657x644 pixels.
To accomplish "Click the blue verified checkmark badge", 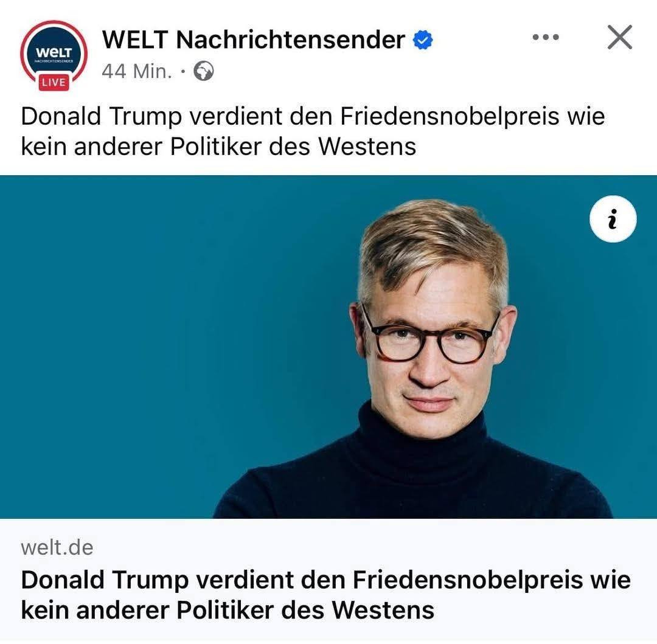I will click(423, 40).
